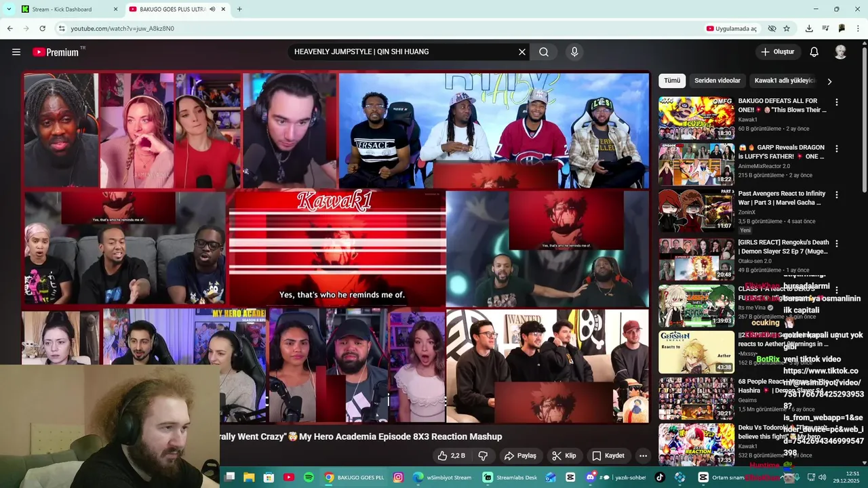The height and width of the screenshot is (488, 868).
Task: Open YouTube notifications bell
Action: [814, 52]
